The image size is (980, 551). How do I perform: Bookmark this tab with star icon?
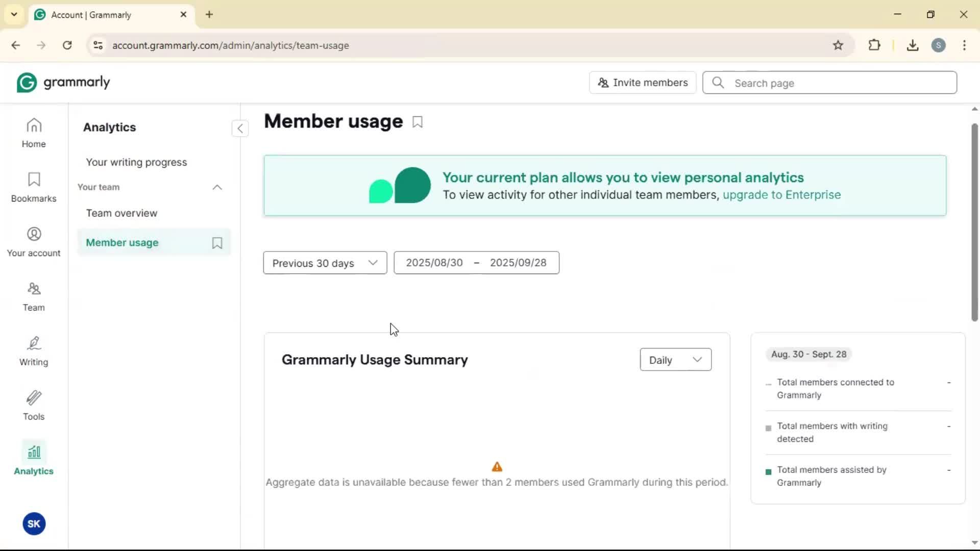838,45
